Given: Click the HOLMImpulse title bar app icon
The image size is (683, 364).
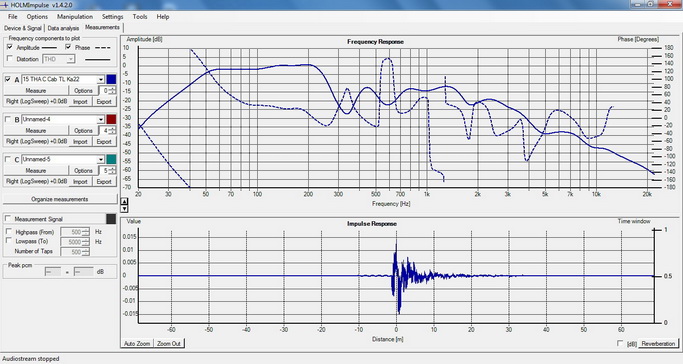Looking at the screenshot, I should [5, 5].
